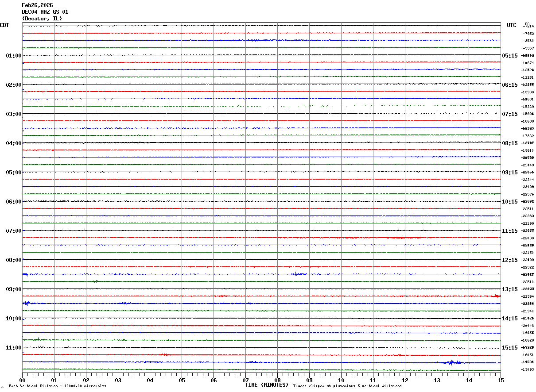536x392 pixels.
Task: Click the 07:15 UTC time label
Action: coord(509,114)
